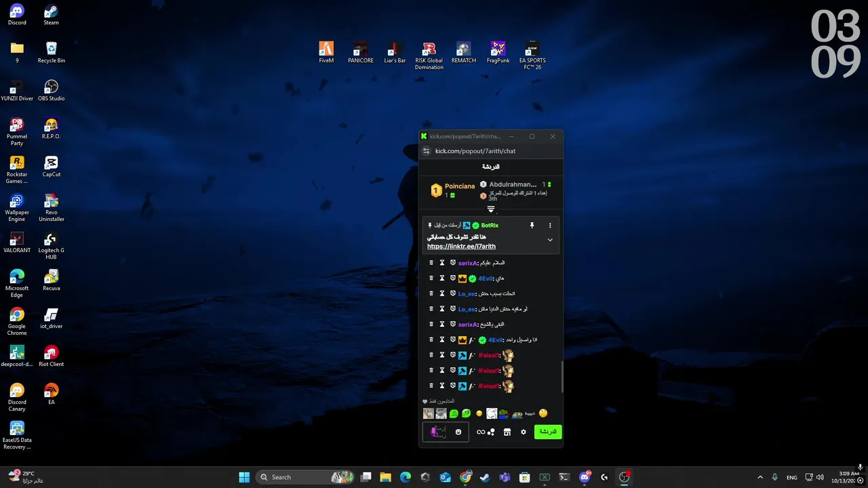Click the chat message input field
The height and width of the screenshot is (488, 868).
pyautogui.click(x=446, y=432)
